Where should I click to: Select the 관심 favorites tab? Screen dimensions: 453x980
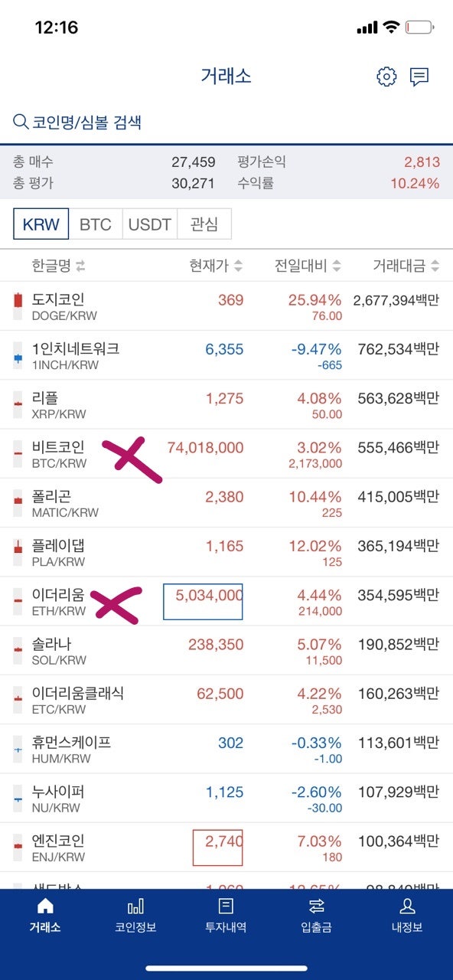pos(204,224)
